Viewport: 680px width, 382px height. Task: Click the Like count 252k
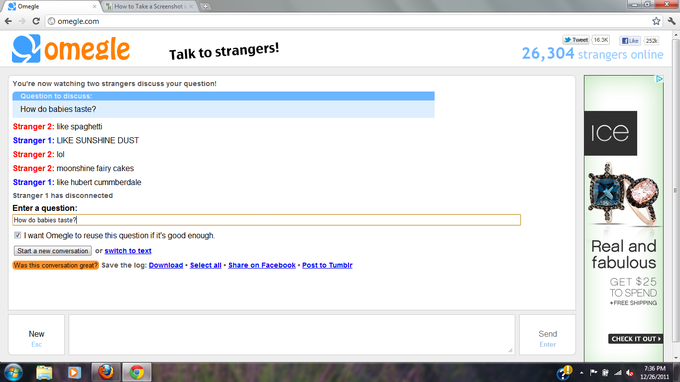point(652,41)
